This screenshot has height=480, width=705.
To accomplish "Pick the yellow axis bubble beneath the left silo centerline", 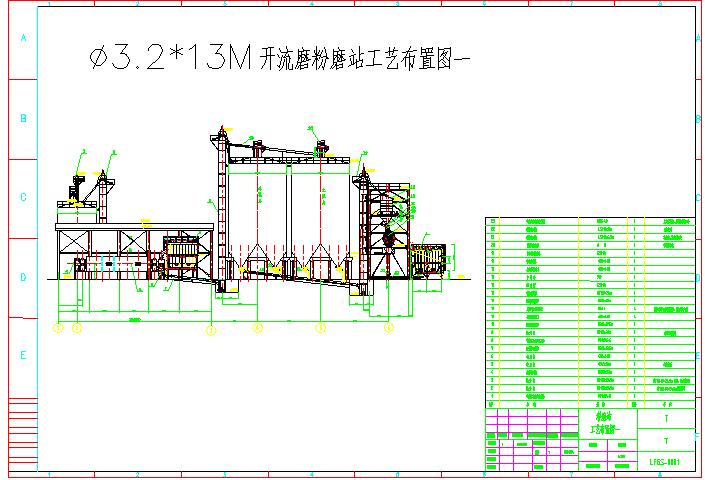I will click(257, 329).
